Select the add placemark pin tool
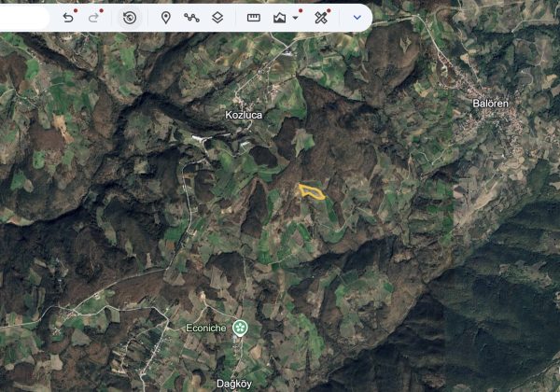 [166, 18]
